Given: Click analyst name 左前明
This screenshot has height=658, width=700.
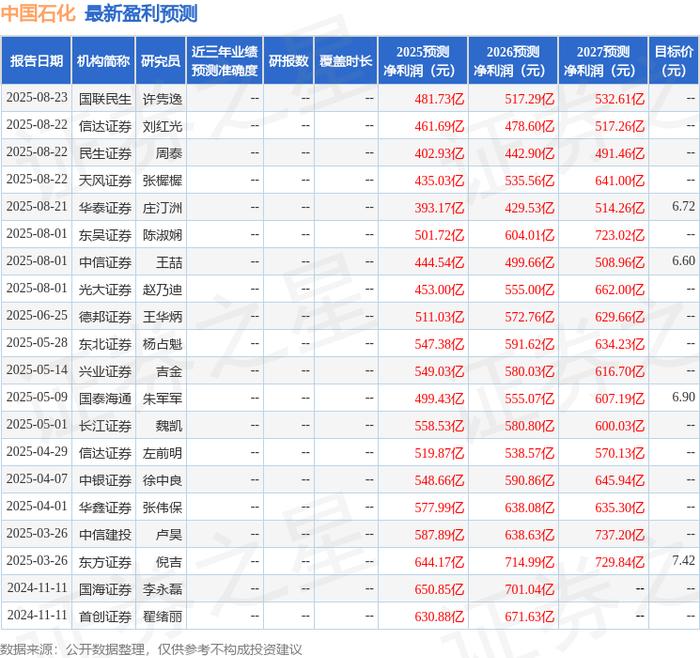Looking at the screenshot, I should (x=162, y=453).
